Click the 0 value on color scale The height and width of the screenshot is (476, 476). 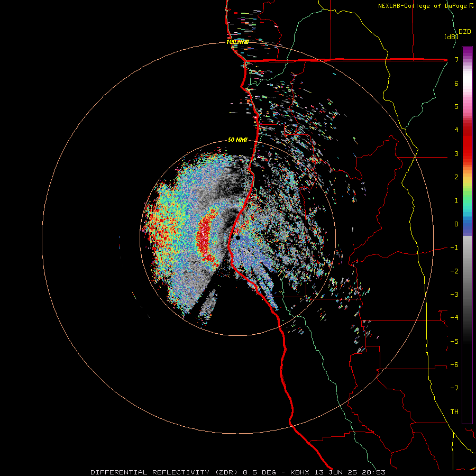click(456, 224)
